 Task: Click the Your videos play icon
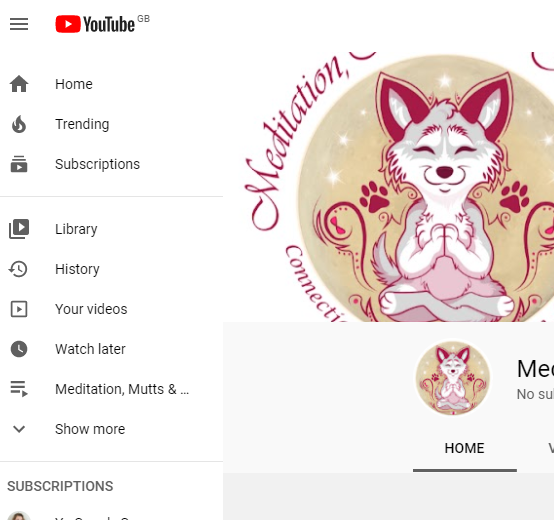[x=19, y=309]
